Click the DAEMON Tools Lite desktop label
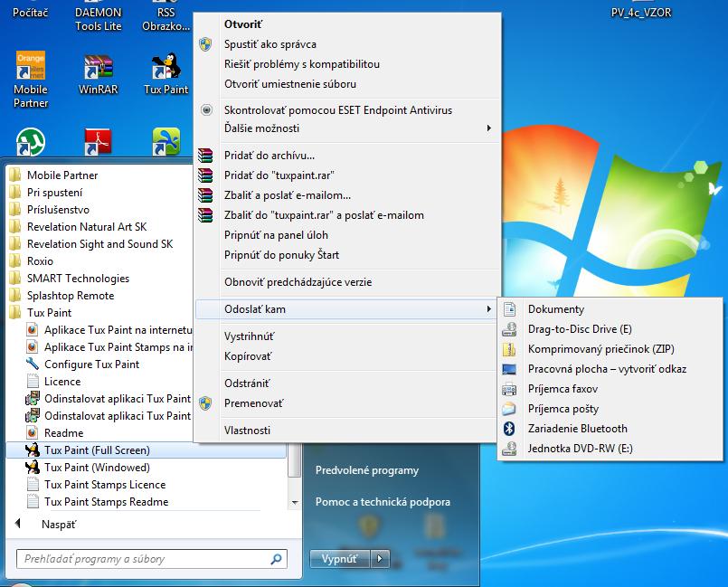The width and height of the screenshot is (728, 587). tap(99, 19)
